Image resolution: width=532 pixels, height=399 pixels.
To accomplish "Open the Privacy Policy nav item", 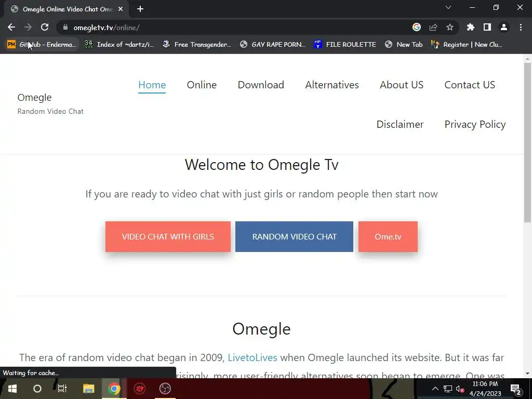I will pos(475,124).
